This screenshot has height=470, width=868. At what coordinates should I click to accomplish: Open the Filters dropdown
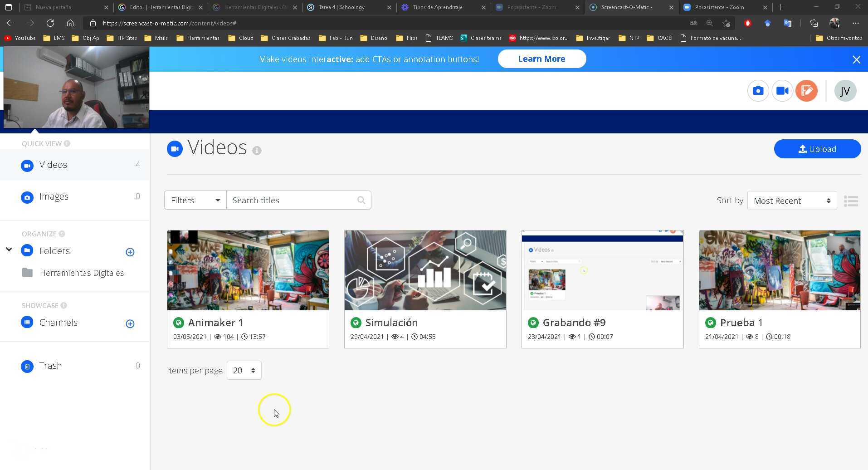click(x=195, y=200)
